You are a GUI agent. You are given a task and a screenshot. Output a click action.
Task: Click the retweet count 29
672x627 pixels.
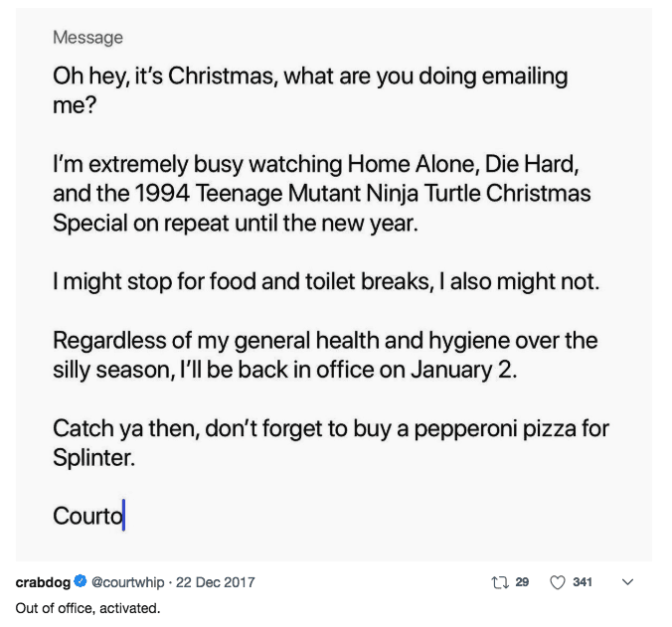coord(522,582)
